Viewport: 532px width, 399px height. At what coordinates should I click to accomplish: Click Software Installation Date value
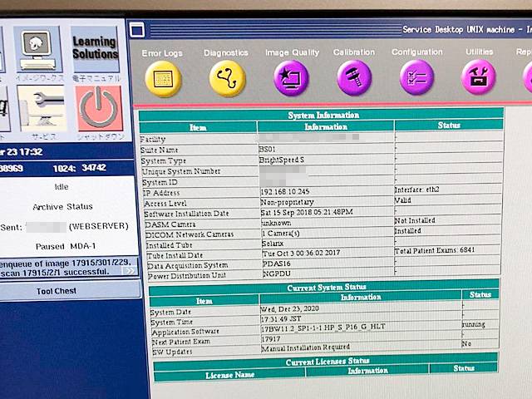click(307, 213)
